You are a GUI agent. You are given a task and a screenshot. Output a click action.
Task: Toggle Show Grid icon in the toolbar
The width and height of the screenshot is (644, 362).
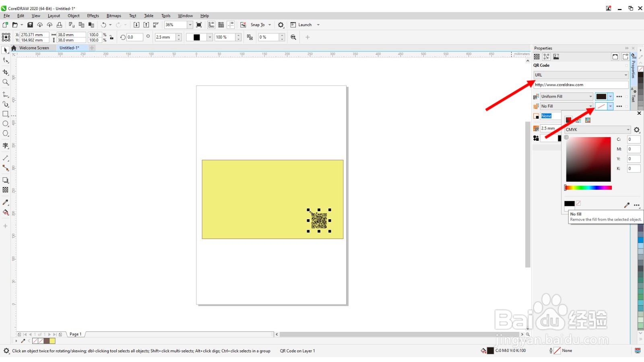[x=221, y=25]
